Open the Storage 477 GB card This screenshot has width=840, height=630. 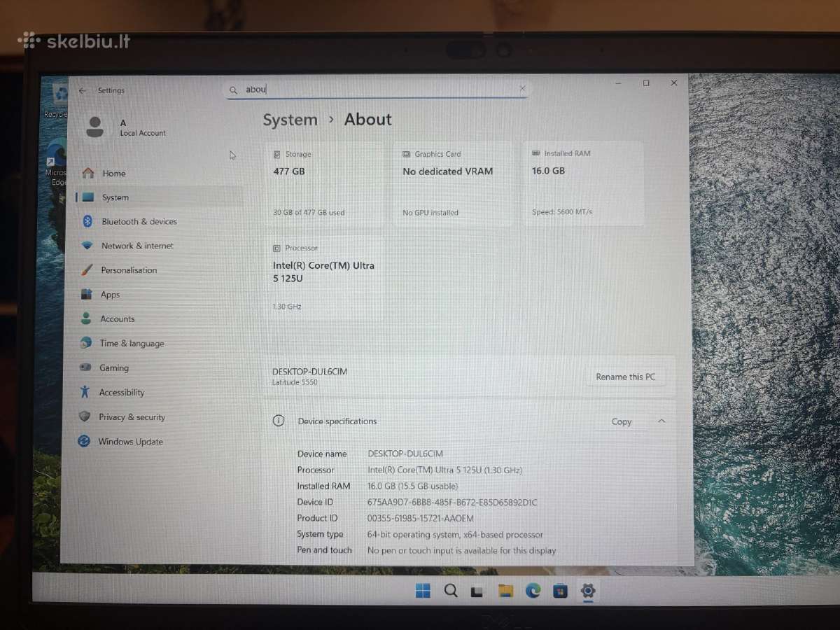point(325,184)
